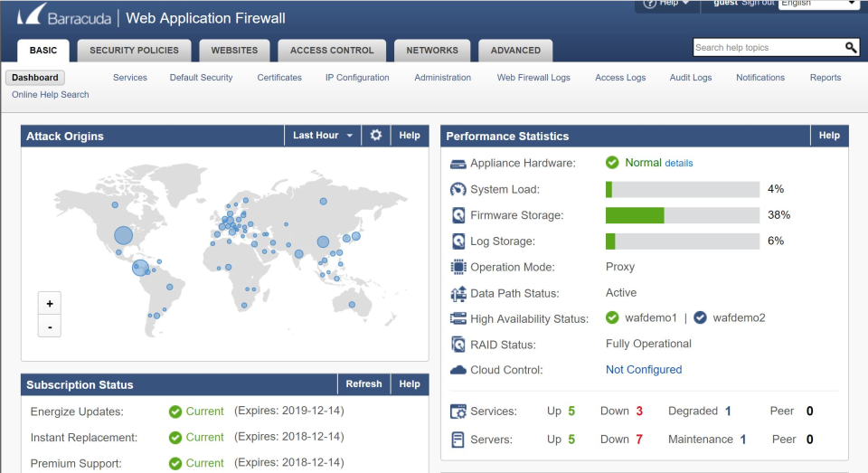Click the Firmware Storage progress bar

[683, 215]
